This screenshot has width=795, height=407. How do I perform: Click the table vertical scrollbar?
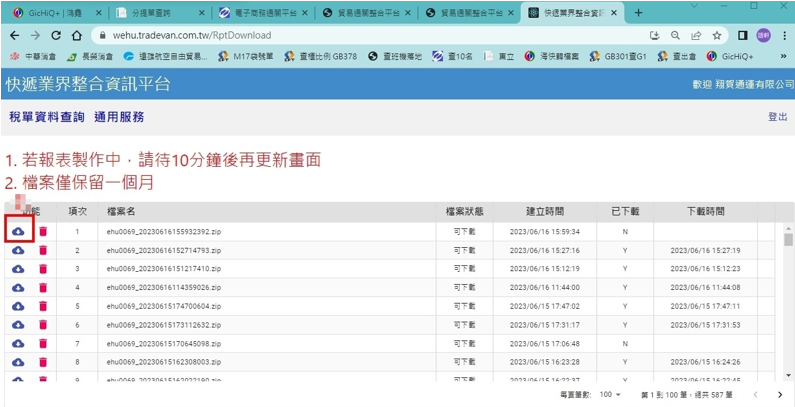tap(788, 300)
